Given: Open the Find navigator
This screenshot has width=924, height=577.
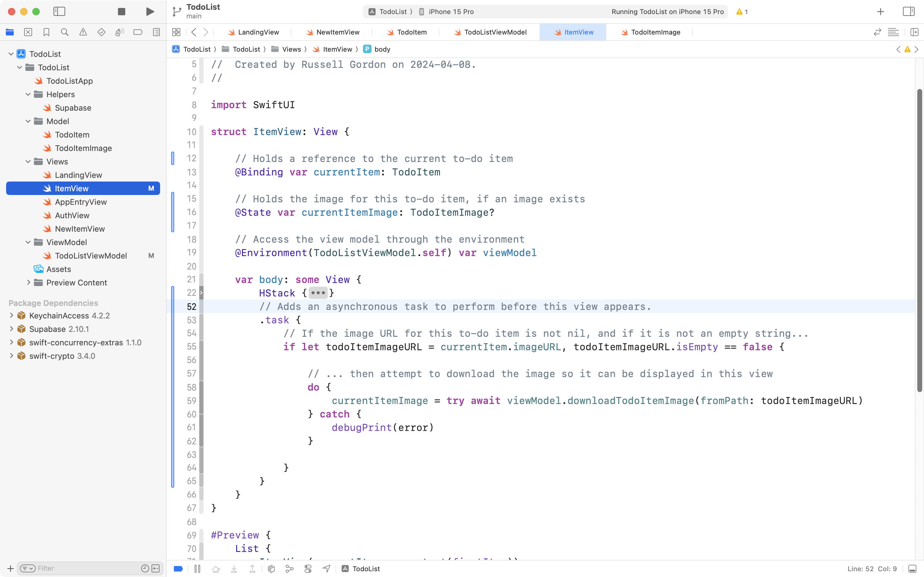Looking at the screenshot, I should [64, 32].
